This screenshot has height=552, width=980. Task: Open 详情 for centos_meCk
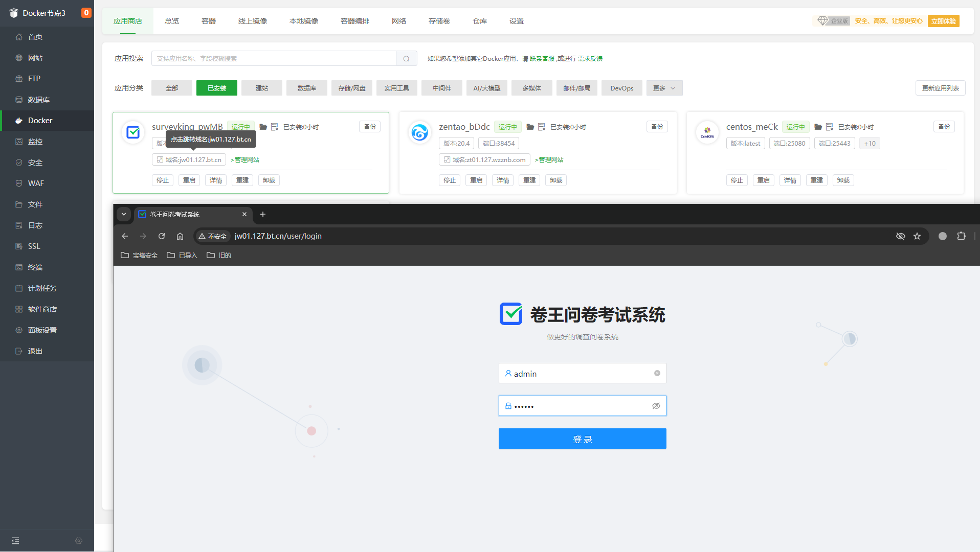(x=790, y=180)
